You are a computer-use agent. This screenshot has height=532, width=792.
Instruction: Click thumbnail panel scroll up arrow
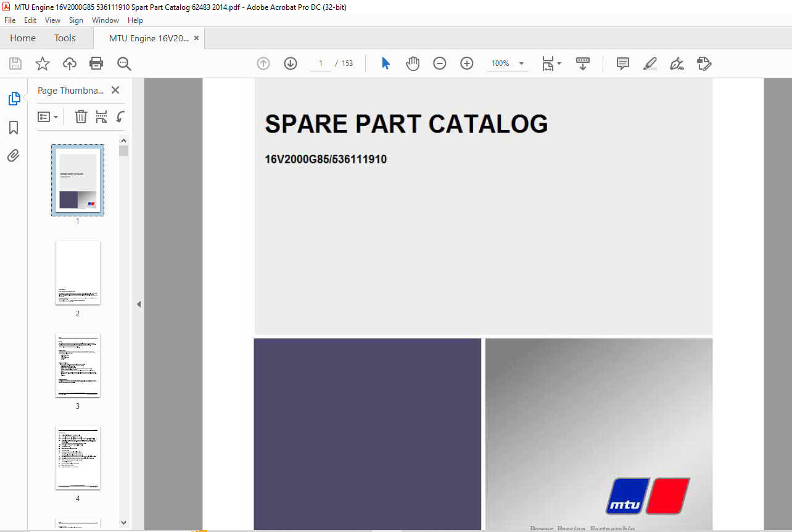124,140
